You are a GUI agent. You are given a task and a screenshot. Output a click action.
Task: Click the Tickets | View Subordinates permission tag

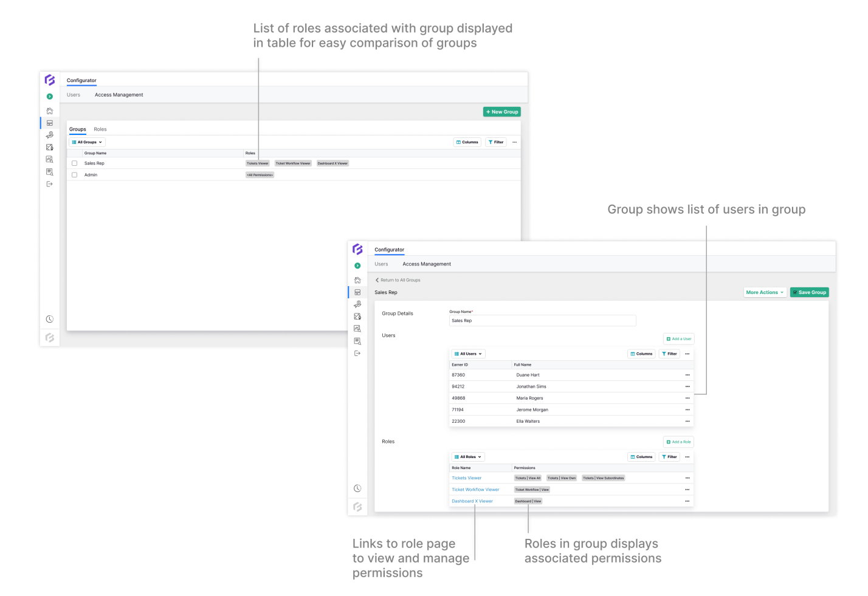pyautogui.click(x=603, y=478)
